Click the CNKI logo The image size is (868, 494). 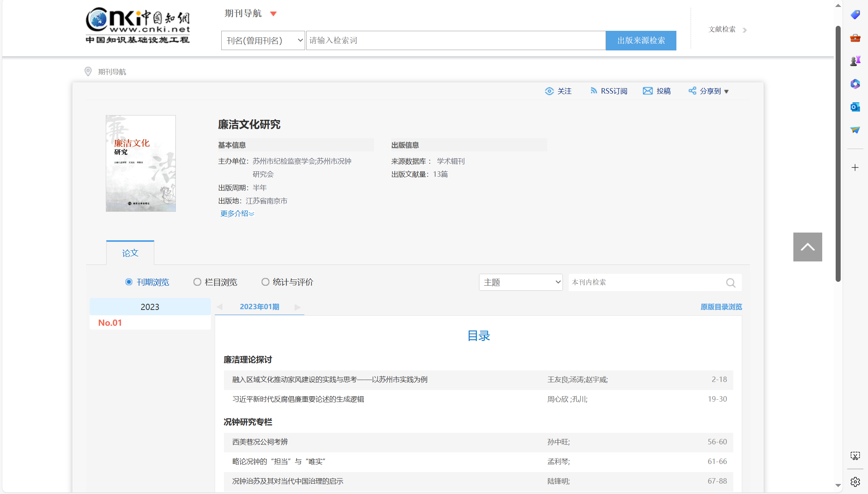click(138, 25)
